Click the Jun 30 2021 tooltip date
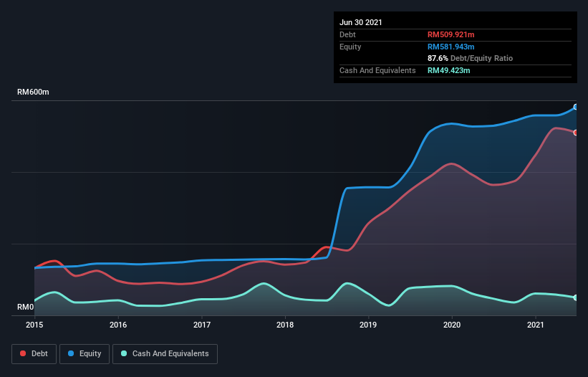Screen dimensions: 588x377 coord(361,22)
